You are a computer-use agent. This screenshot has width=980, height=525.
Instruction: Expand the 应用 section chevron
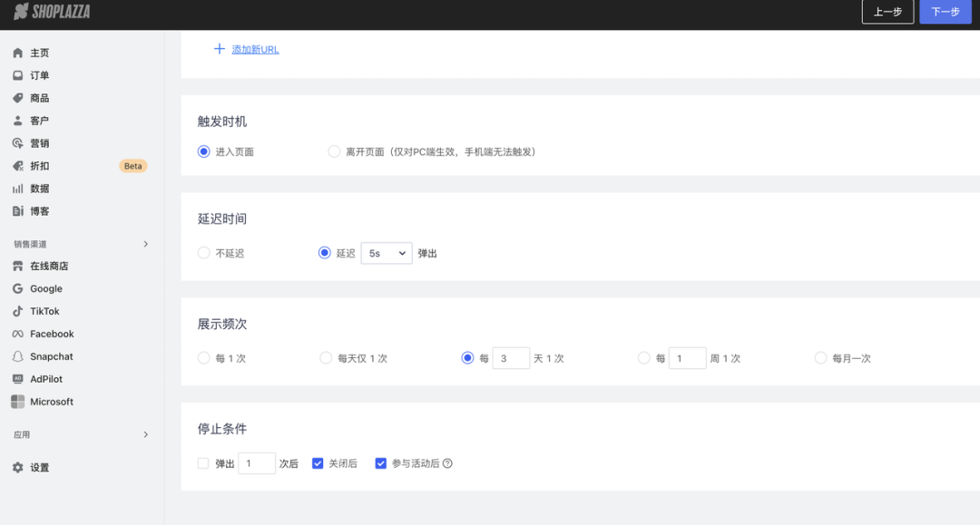click(145, 434)
